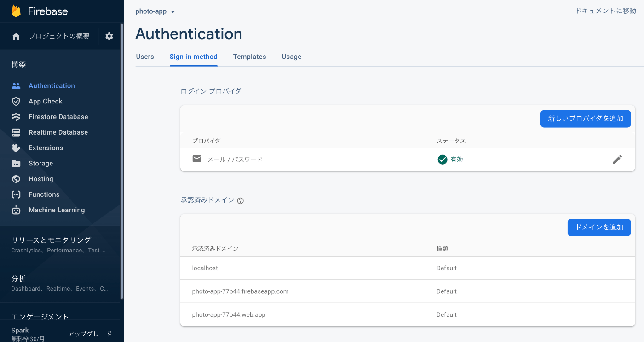The height and width of the screenshot is (342, 644).
Task: Open the Templates tab
Action: click(250, 57)
